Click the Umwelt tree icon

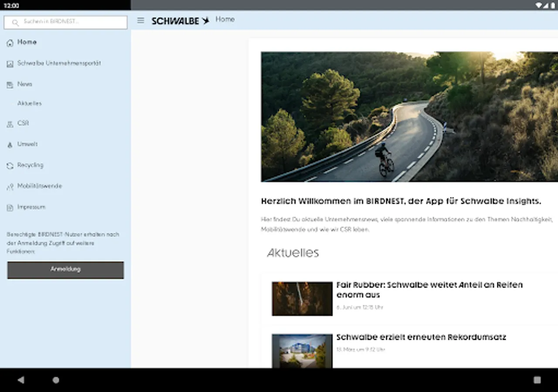(x=10, y=145)
